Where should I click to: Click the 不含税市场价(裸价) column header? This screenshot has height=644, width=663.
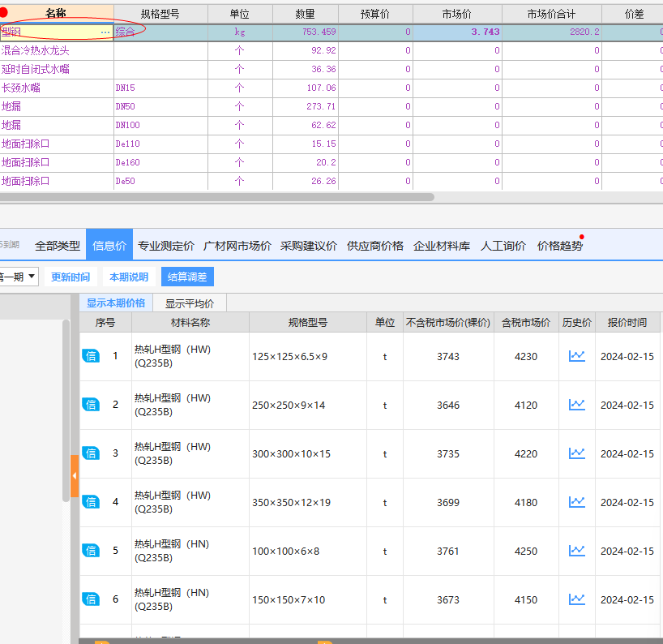pyautogui.click(x=448, y=323)
